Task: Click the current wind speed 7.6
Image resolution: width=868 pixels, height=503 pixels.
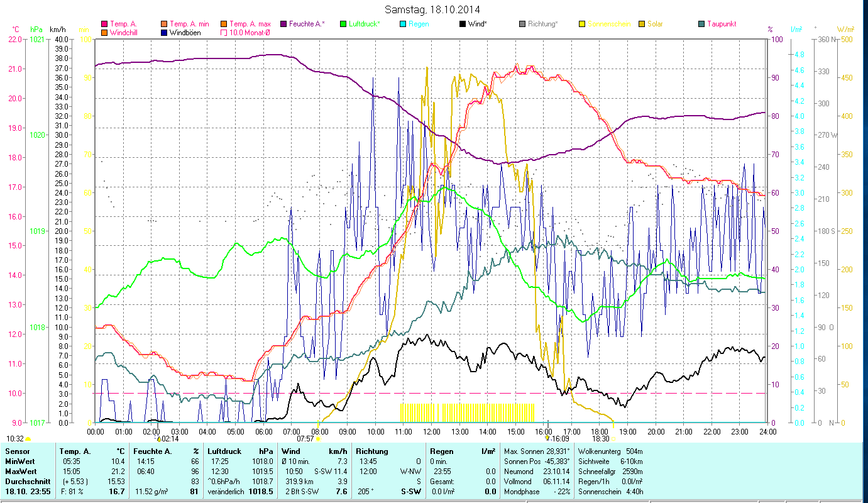Action: [x=341, y=492]
